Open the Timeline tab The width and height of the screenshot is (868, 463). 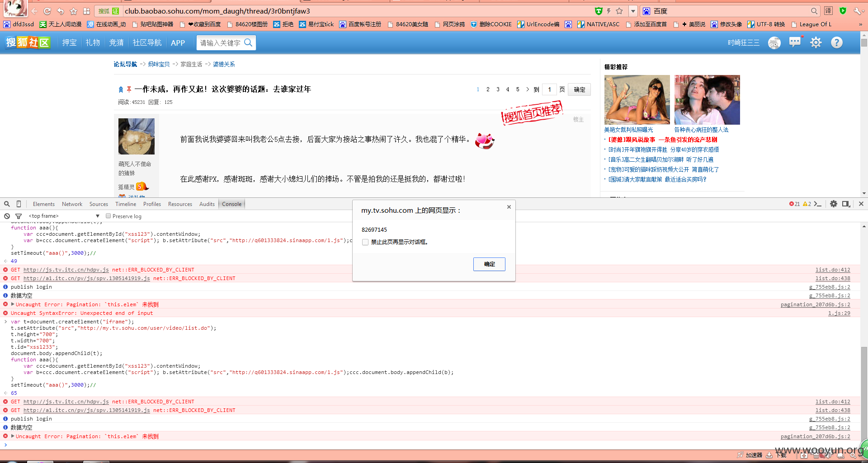(126, 204)
